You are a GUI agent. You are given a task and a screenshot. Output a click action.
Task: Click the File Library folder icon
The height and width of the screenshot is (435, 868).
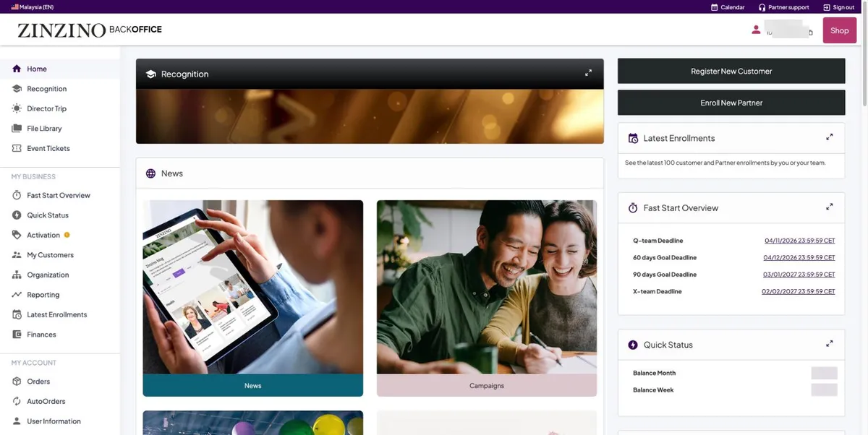click(17, 129)
